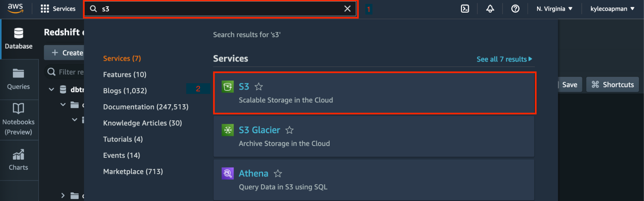This screenshot has width=644, height=201.
Task: Open the Charts sidebar section
Action: (19, 160)
